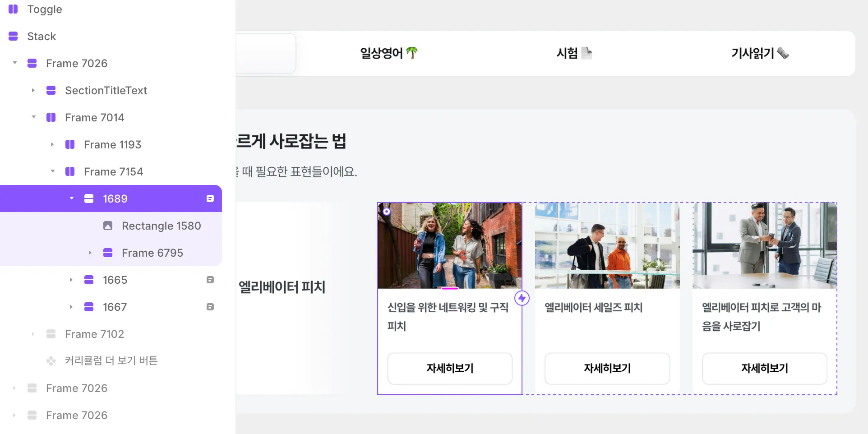Click 자세히보기 under 엘리베이터 세일즈 피치

coord(607,368)
